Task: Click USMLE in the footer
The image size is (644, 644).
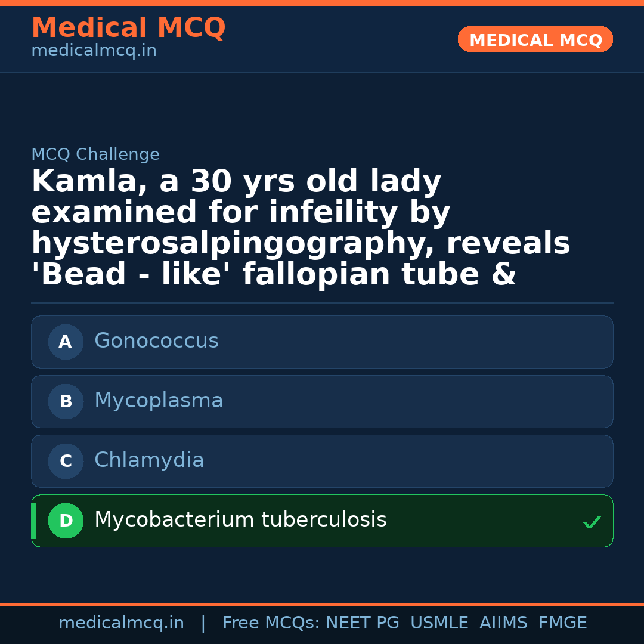Action: [439, 623]
